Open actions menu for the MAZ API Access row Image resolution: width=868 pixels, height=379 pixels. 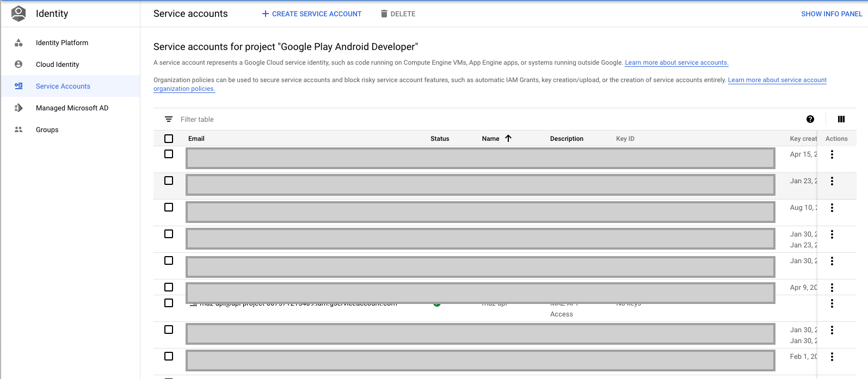tap(832, 303)
